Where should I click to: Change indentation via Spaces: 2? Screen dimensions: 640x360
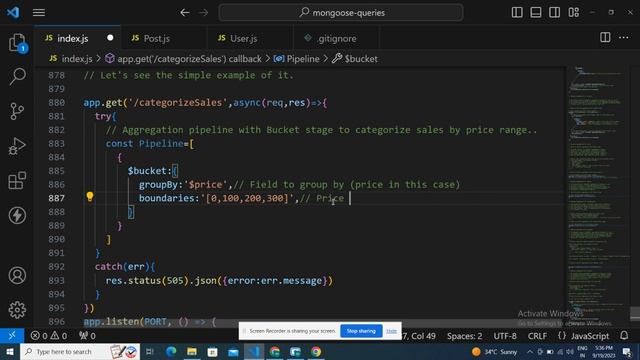click(464, 336)
